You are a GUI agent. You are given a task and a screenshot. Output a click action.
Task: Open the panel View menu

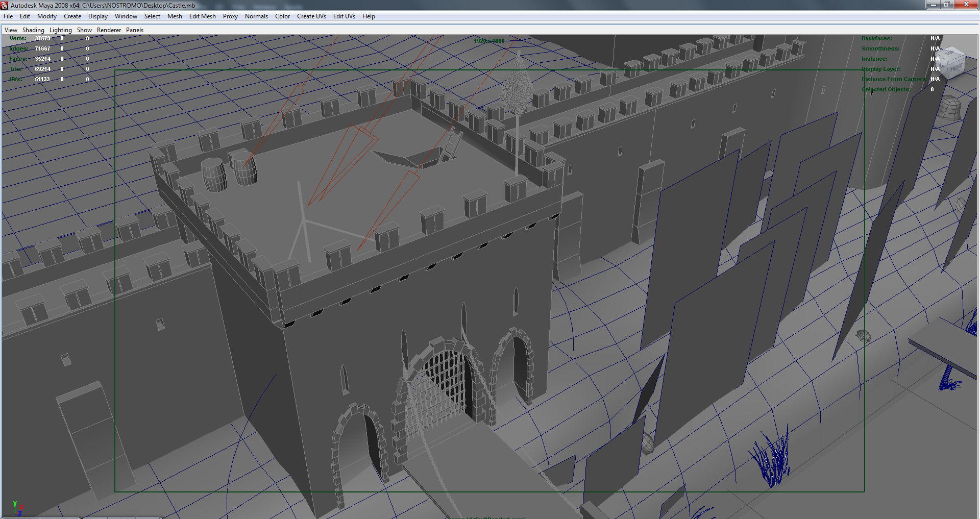coord(11,30)
